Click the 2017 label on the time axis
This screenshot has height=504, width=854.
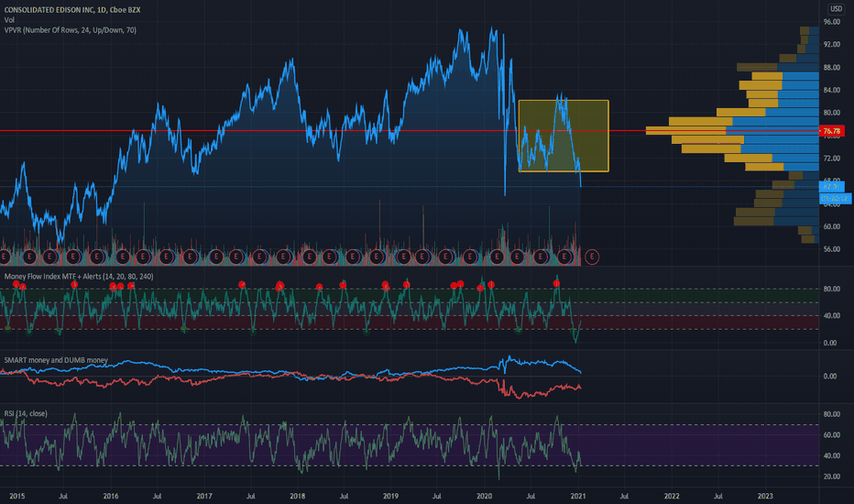click(x=204, y=496)
